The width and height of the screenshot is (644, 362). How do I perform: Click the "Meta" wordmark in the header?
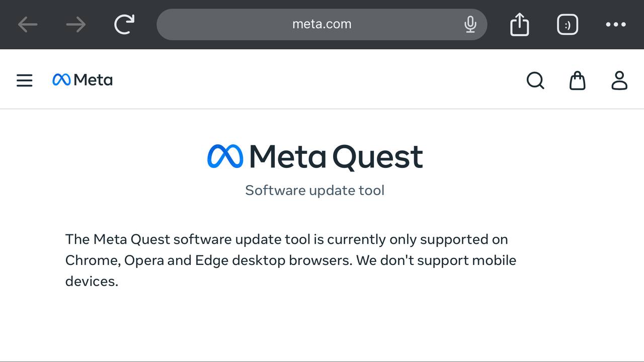(x=93, y=80)
